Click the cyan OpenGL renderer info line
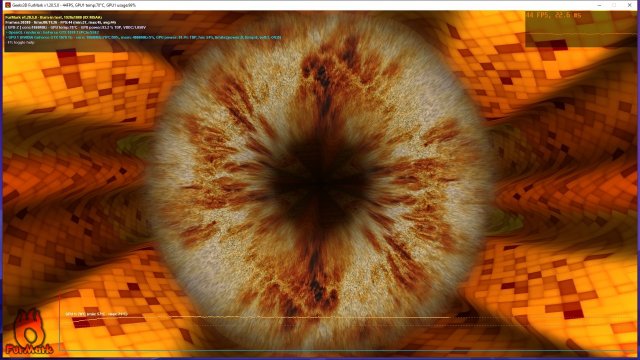Viewport: 640px width, 360px height. 52,32
